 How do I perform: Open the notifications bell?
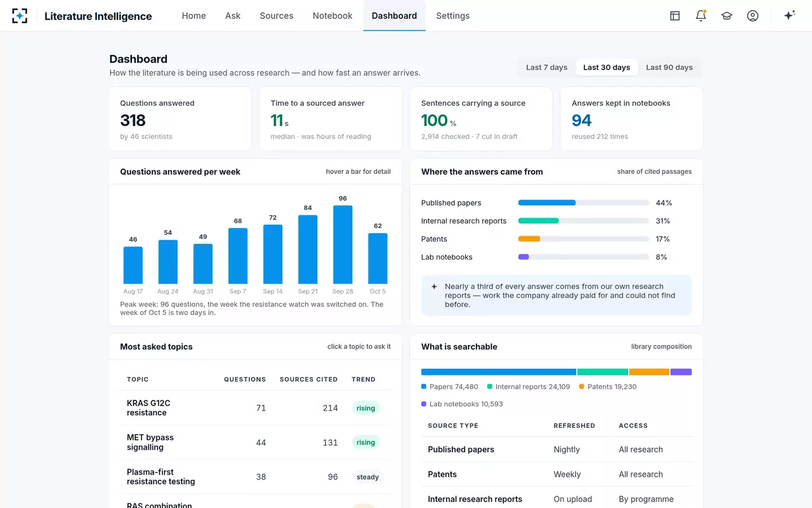701,16
